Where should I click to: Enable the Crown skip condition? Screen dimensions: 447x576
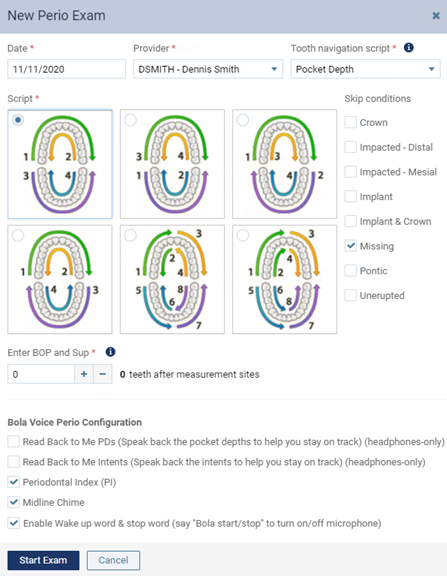[x=351, y=122]
